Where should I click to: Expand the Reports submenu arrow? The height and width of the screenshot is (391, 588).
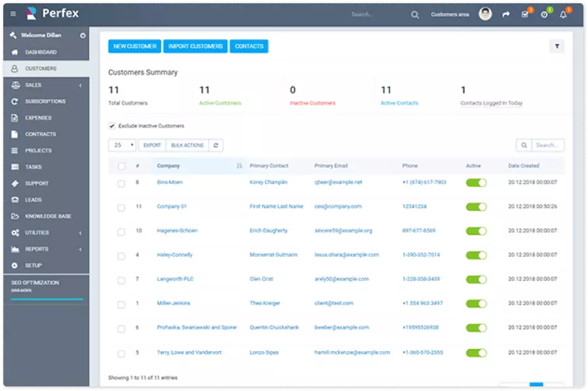pyautogui.click(x=80, y=250)
